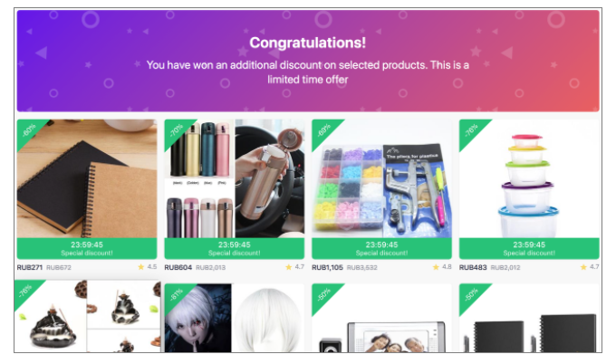The height and width of the screenshot is (364, 616).
Task: Click Special discount timer under the notebooks
Action: (87, 248)
